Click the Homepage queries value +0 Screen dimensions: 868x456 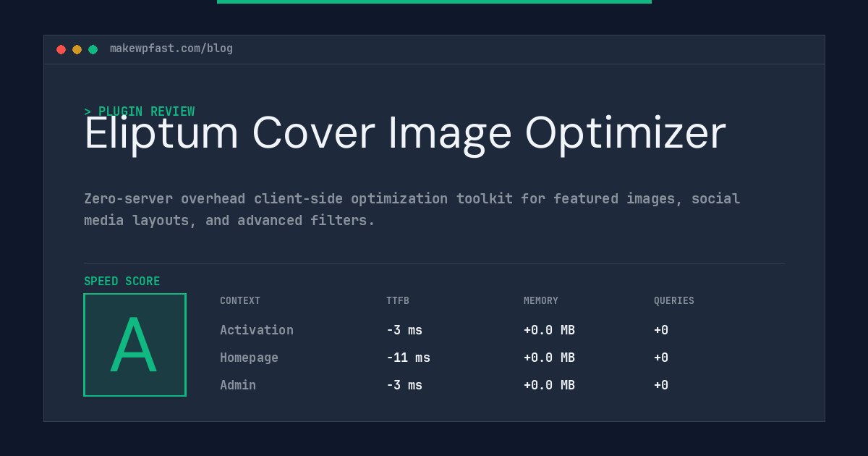pos(661,358)
